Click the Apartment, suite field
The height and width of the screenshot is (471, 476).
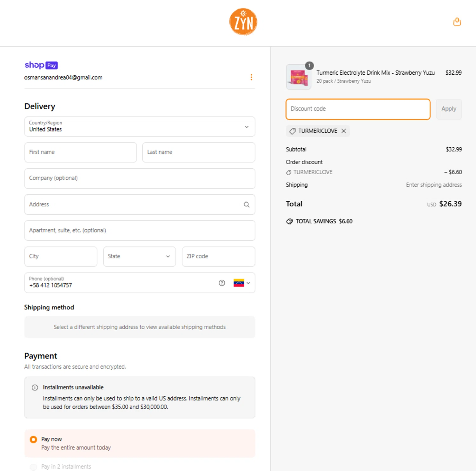[x=140, y=230]
